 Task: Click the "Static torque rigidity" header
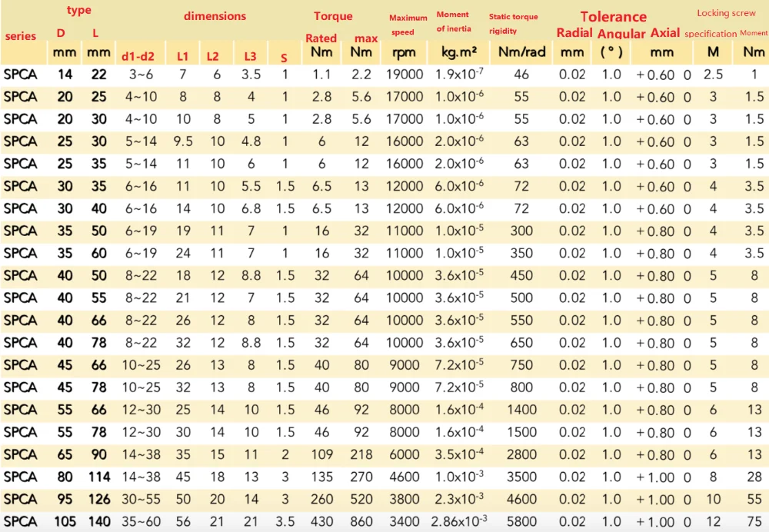coord(513,24)
